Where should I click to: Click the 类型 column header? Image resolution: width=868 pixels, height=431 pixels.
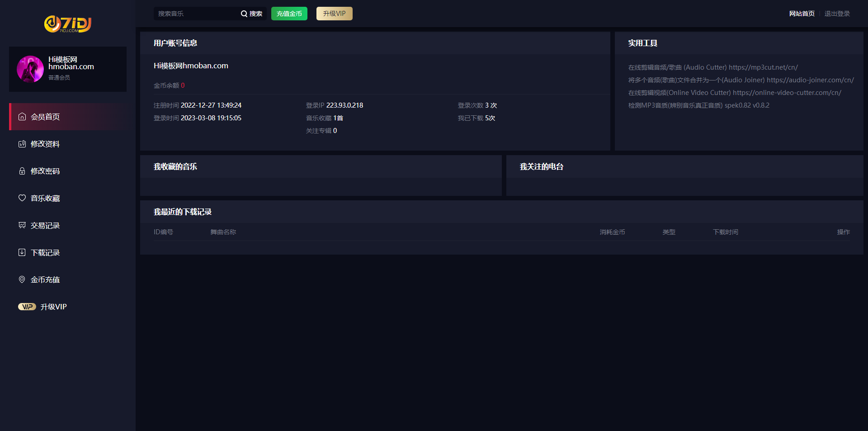pyautogui.click(x=669, y=232)
